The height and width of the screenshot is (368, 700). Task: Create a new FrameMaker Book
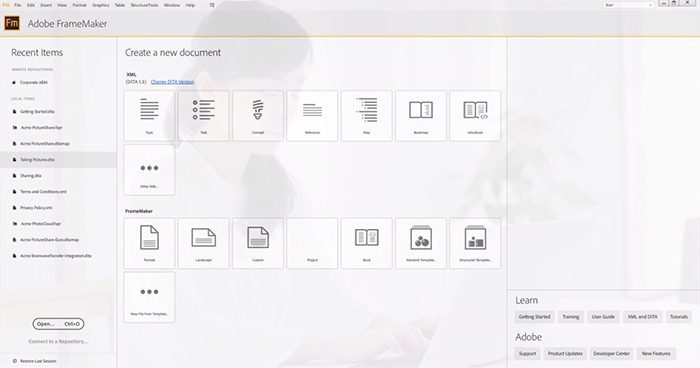click(367, 243)
